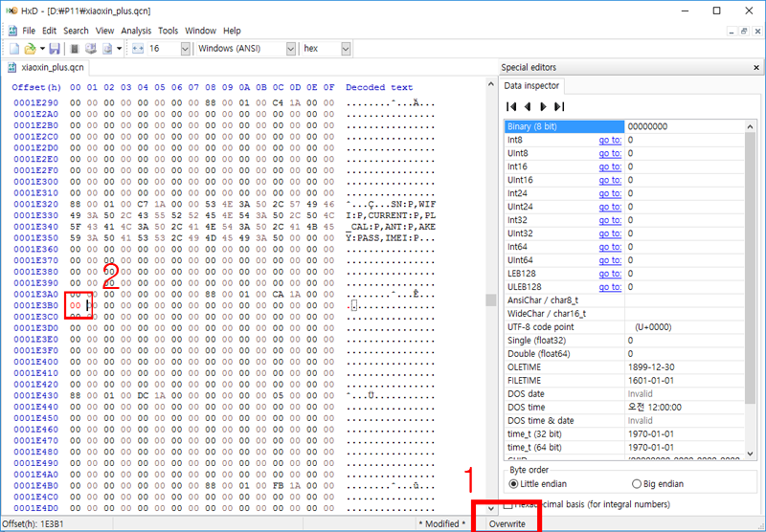The image size is (766, 532).
Task: Expand the recent files arrow beside Open
Action: 42,48
